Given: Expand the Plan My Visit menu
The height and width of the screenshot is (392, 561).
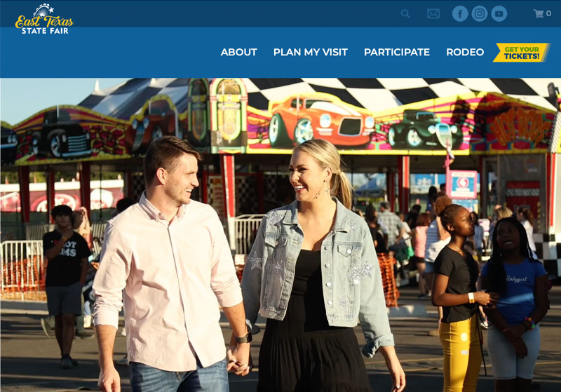Looking at the screenshot, I should click(x=310, y=52).
